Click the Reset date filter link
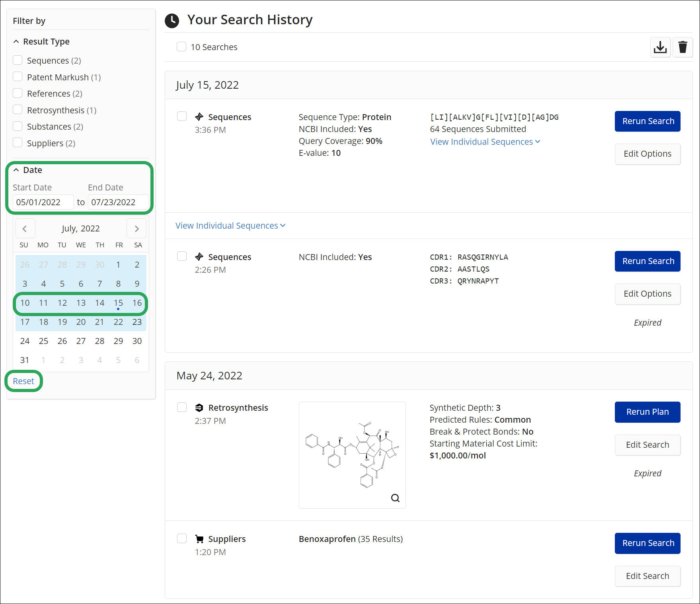The image size is (700, 604). point(23,381)
